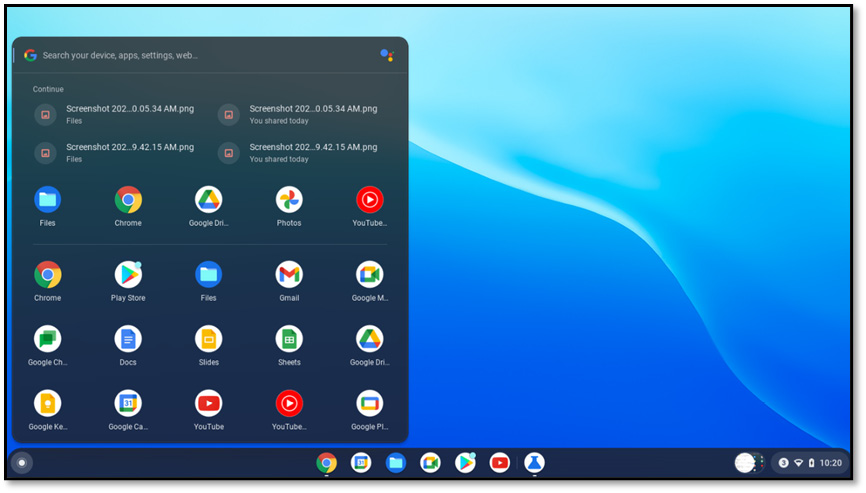Click the circular launcher button on the shelf
This screenshot has height=493, width=866.
tap(22, 463)
